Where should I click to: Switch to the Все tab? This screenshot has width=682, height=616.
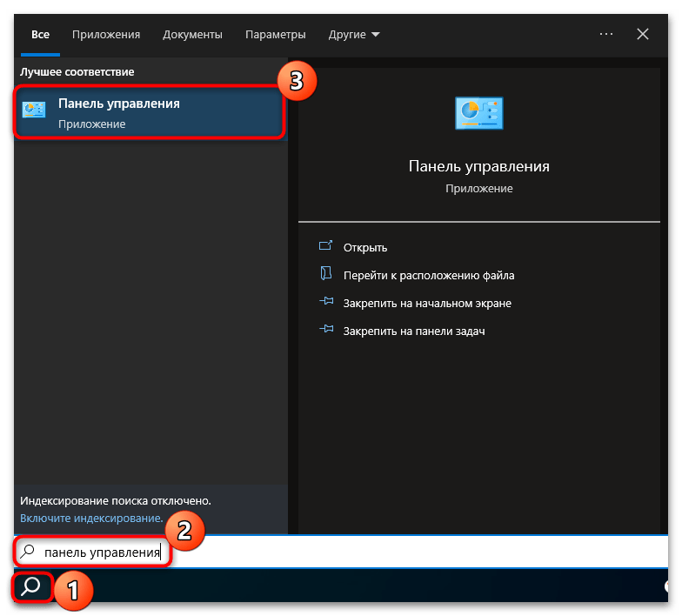coord(40,35)
